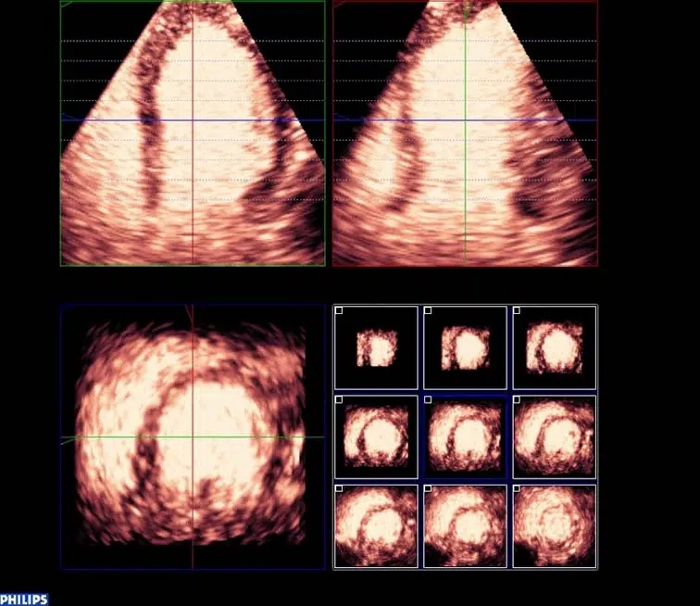The width and height of the screenshot is (700, 606).
Task: Click the Philips logo in the corner
Action: pyautogui.click(x=24, y=600)
